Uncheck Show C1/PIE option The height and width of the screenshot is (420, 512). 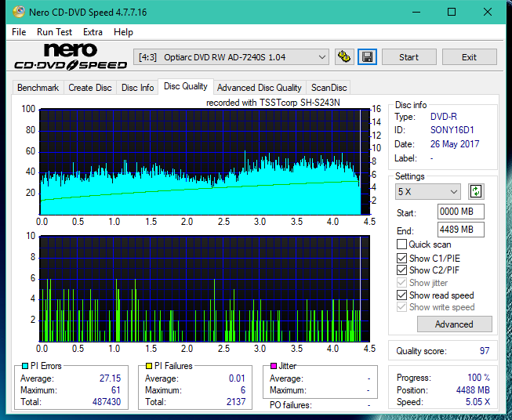tap(401, 258)
